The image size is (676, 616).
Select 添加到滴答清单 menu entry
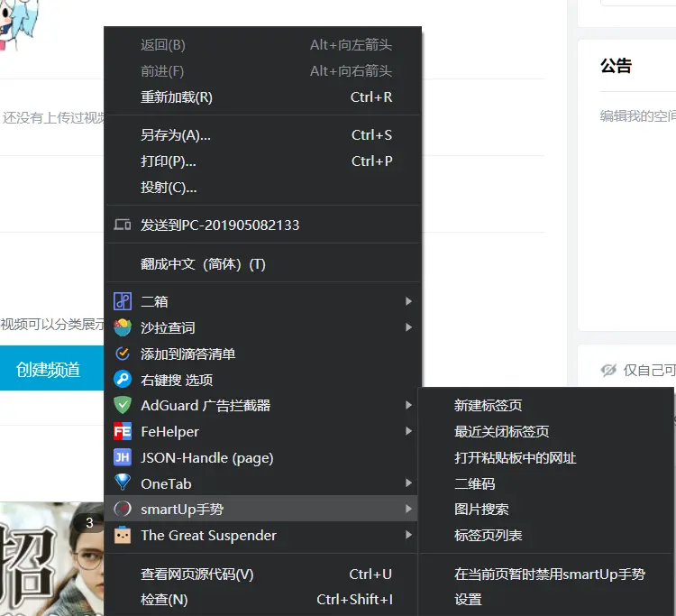click(262, 354)
